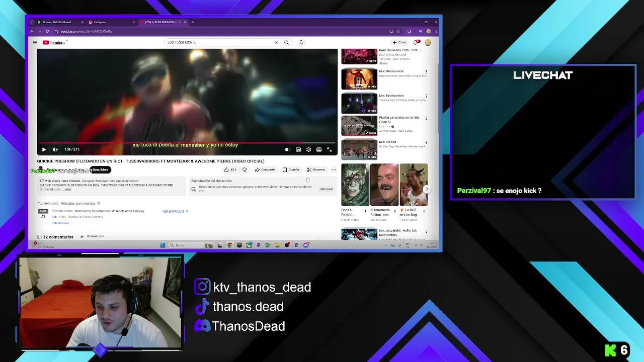Save video with Guardar button

click(291, 169)
